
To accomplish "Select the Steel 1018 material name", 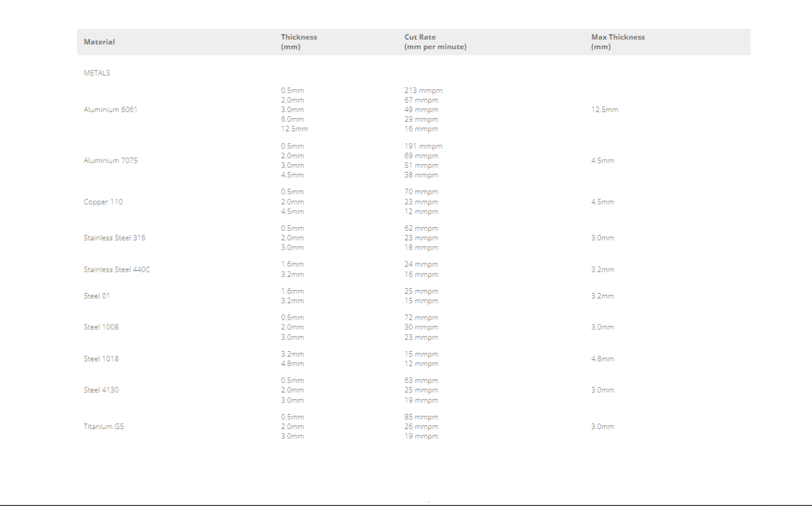I will (101, 359).
